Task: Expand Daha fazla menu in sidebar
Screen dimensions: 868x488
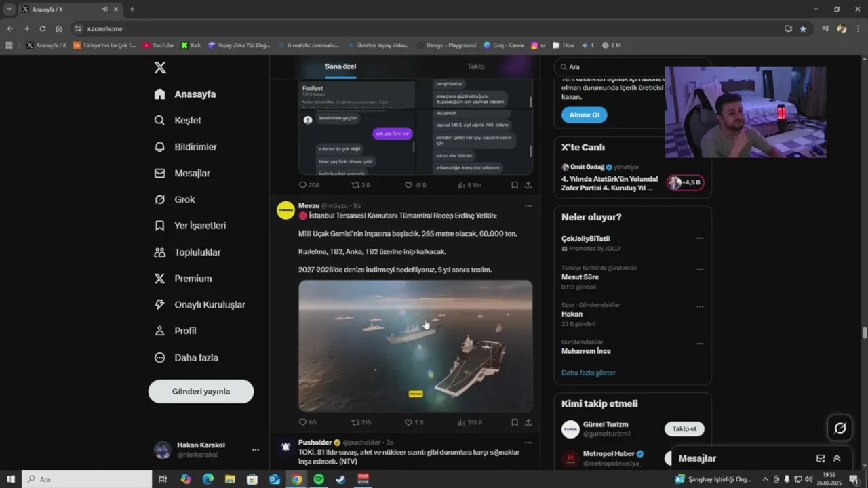Action: click(x=186, y=357)
